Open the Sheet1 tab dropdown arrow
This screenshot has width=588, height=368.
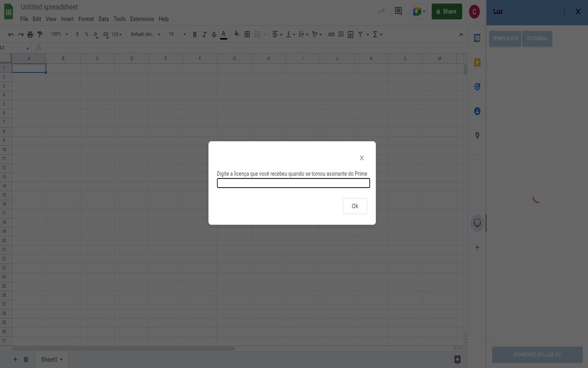pyautogui.click(x=61, y=360)
